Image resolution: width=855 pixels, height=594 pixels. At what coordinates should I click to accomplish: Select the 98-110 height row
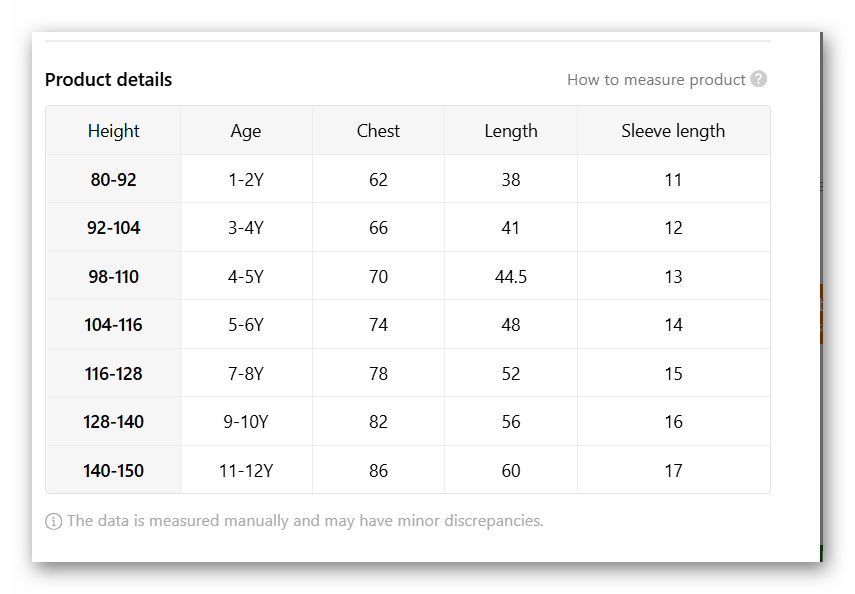[114, 277]
